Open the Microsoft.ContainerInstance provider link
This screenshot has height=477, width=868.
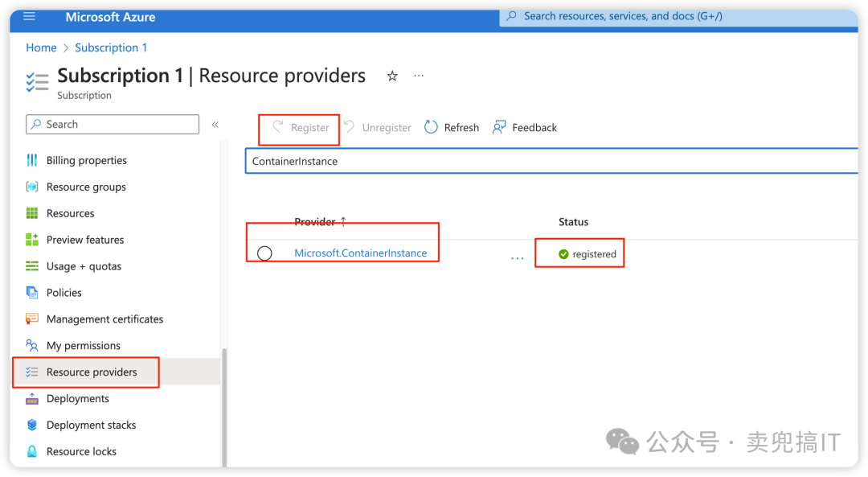(x=360, y=253)
